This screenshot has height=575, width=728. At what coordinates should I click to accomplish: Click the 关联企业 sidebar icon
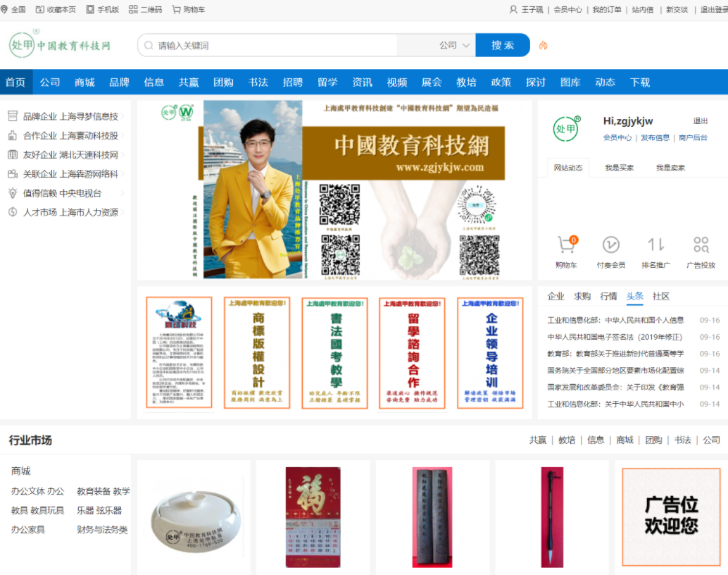pos(13,174)
